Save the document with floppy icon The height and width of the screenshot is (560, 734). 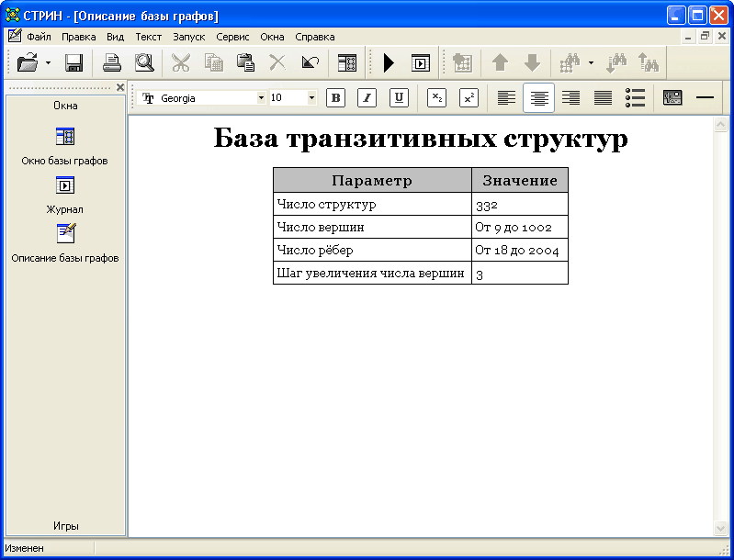pyautogui.click(x=74, y=62)
